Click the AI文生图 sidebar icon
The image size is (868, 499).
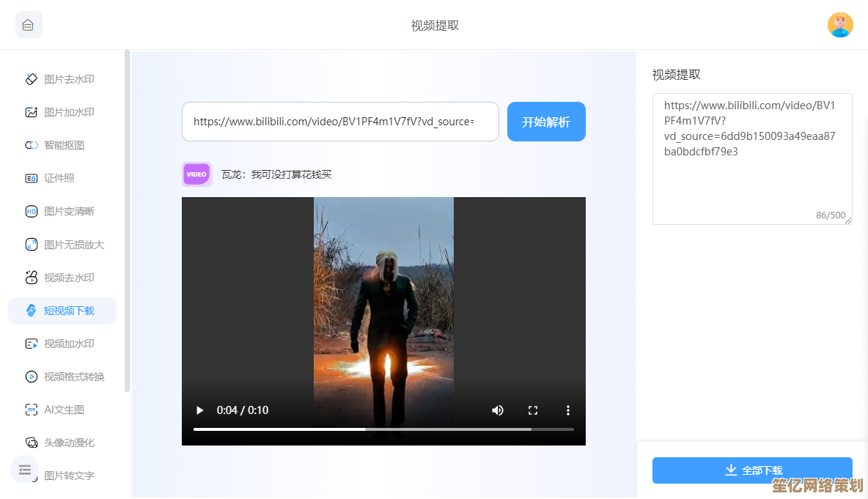point(32,410)
